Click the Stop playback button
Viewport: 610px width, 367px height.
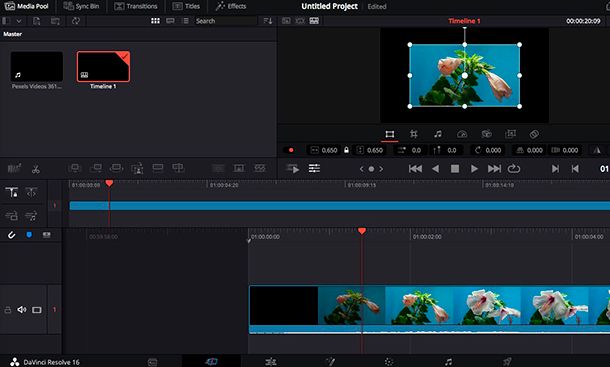(x=455, y=169)
